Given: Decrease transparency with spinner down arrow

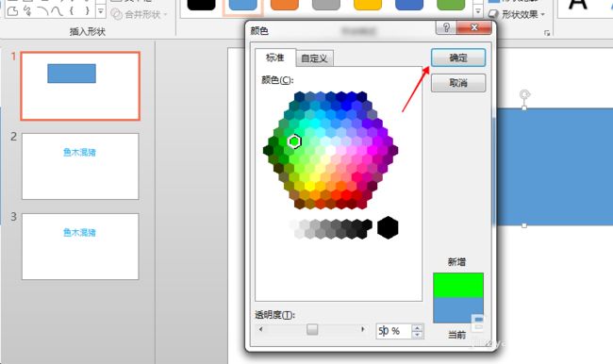Looking at the screenshot, I should click(417, 335).
